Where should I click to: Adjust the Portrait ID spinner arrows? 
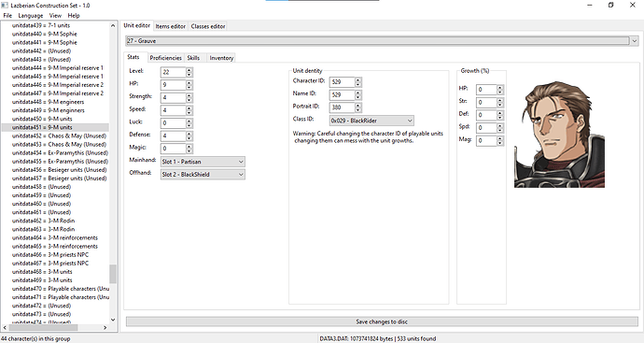pyautogui.click(x=358, y=107)
